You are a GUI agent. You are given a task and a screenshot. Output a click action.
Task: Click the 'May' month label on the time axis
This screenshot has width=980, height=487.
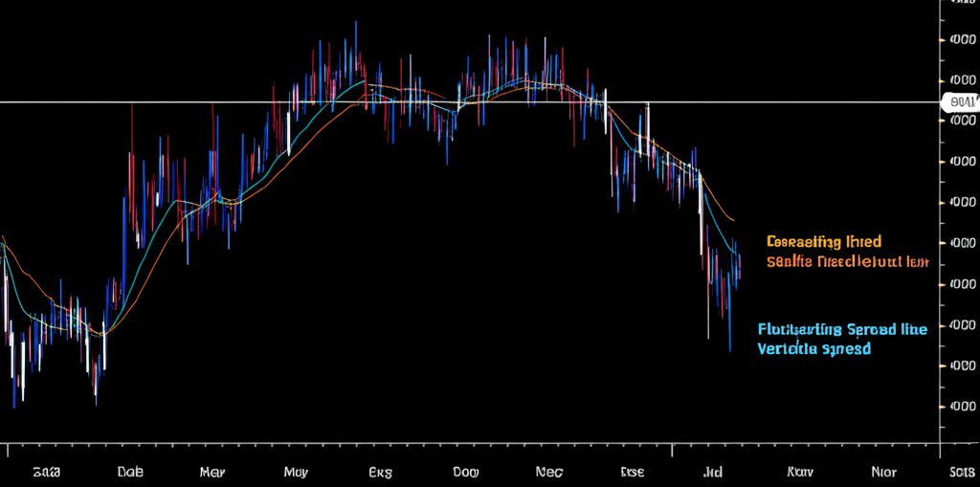click(x=297, y=472)
